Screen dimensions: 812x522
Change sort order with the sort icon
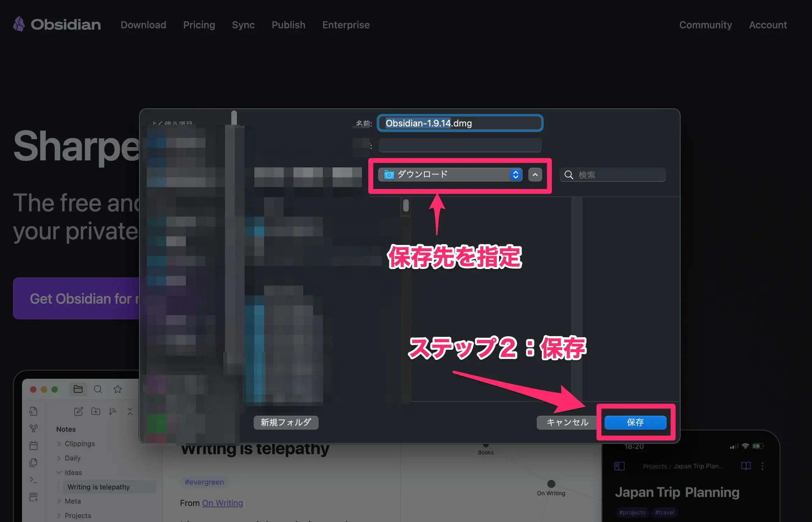click(113, 411)
